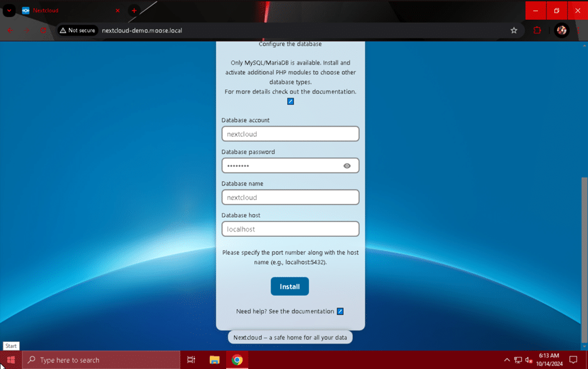Open a new browser tab
This screenshot has width=588, height=369.
[x=134, y=10]
